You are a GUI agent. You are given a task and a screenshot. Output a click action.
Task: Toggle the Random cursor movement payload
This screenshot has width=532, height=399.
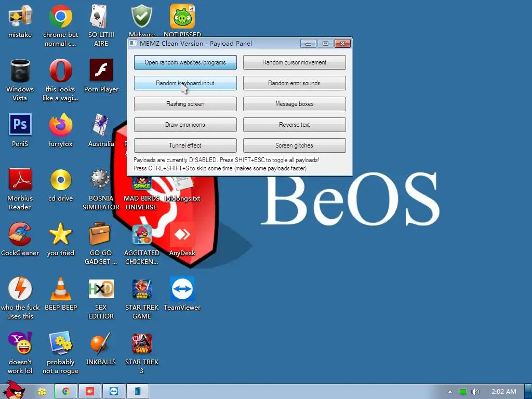click(x=295, y=62)
